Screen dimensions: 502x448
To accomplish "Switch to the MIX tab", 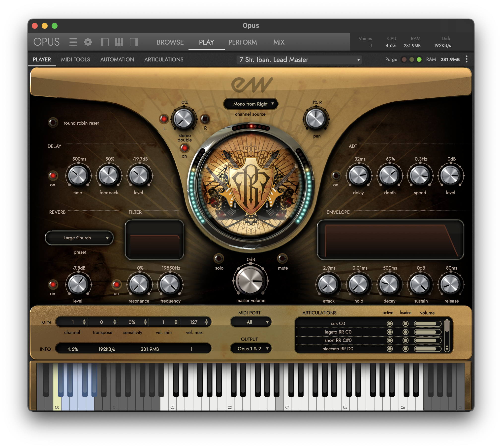I will point(279,42).
